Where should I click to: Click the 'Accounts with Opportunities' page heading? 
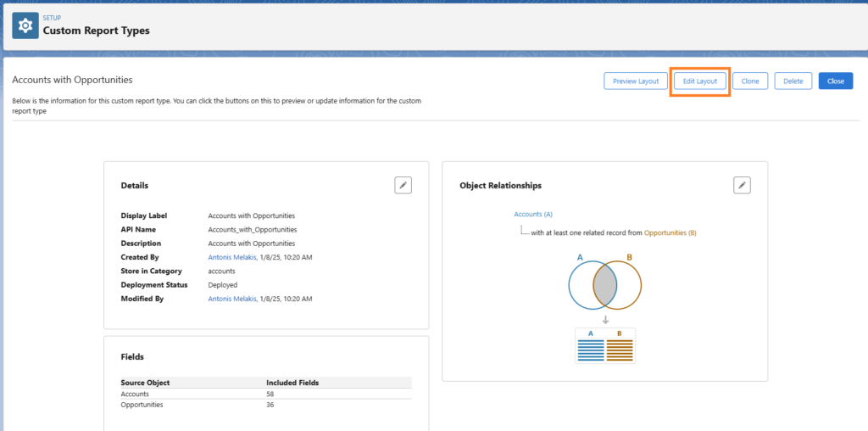(73, 80)
